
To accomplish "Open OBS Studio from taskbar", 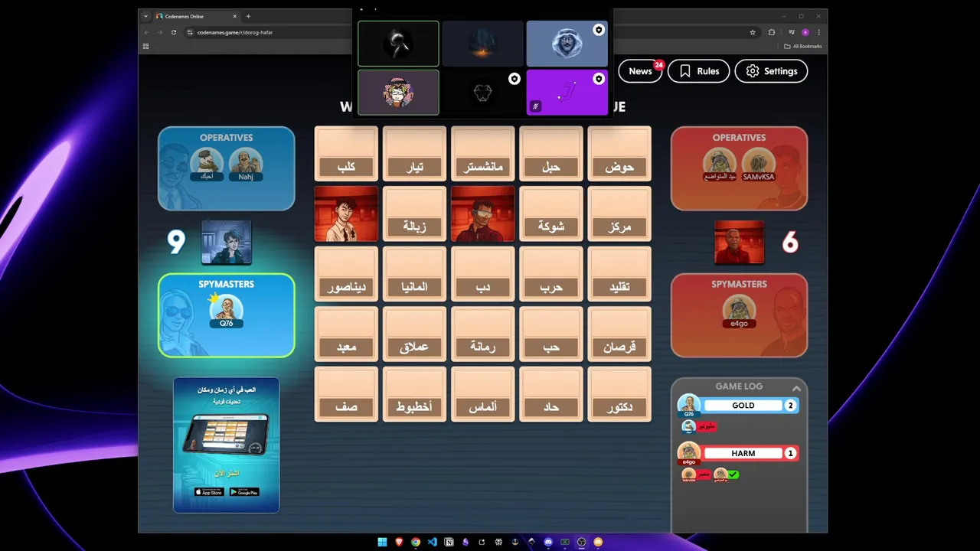I will pyautogui.click(x=581, y=542).
